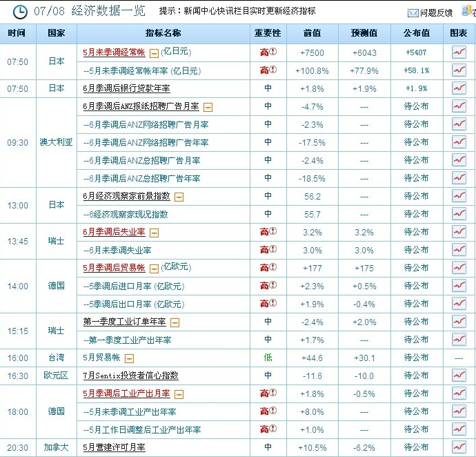476x457 pixels.
Task: Collapse sub-rows of 5月季调后贸易帐
Action: point(155,269)
